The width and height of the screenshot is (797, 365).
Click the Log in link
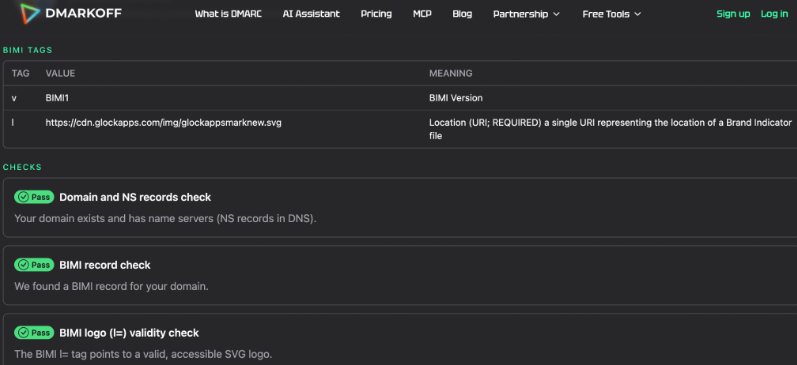774,14
